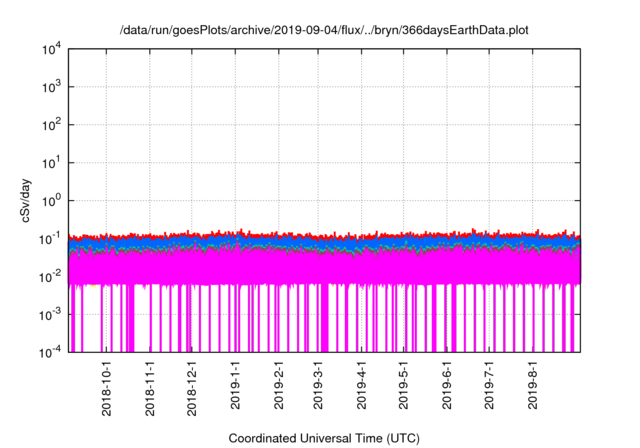This screenshot has height=448, width=640.
Task: Click the 2019-3-1 date label
Action: [318, 385]
